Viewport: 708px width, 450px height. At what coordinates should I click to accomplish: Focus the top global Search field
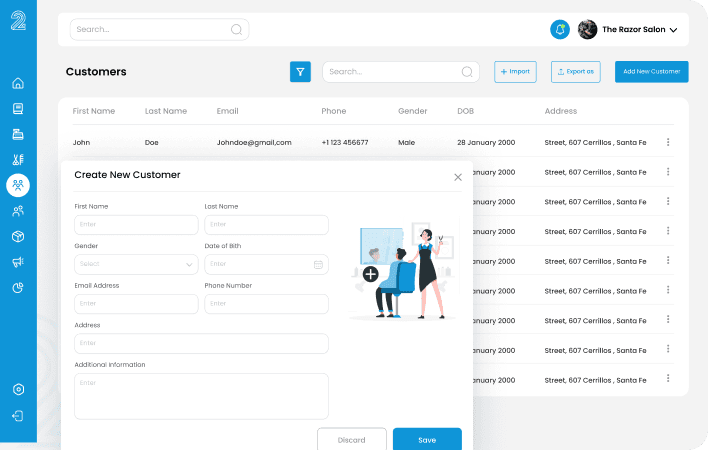pyautogui.click(x=159, y=30)
